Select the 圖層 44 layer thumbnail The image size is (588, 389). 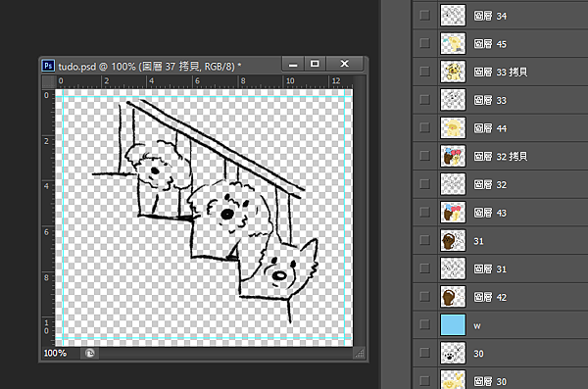[x=453, y=128]
